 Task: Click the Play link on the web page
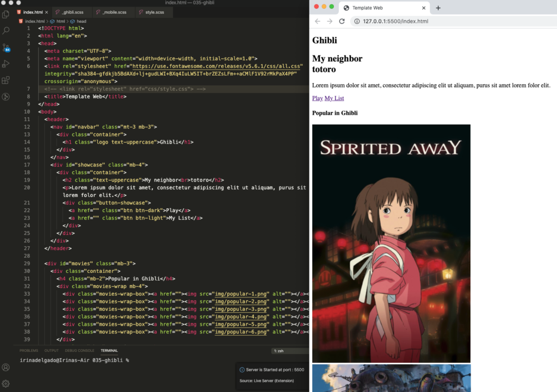[x=318, y=98]
